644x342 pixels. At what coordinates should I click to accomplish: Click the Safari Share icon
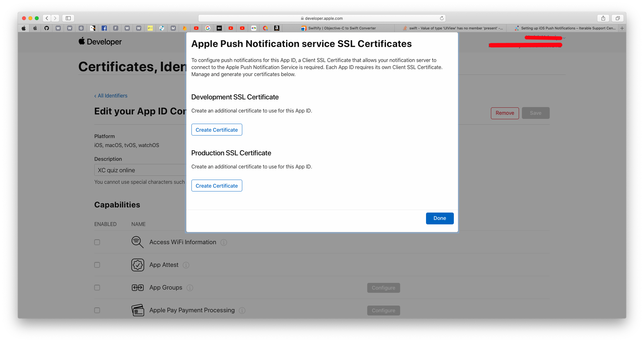click(603, 18)
